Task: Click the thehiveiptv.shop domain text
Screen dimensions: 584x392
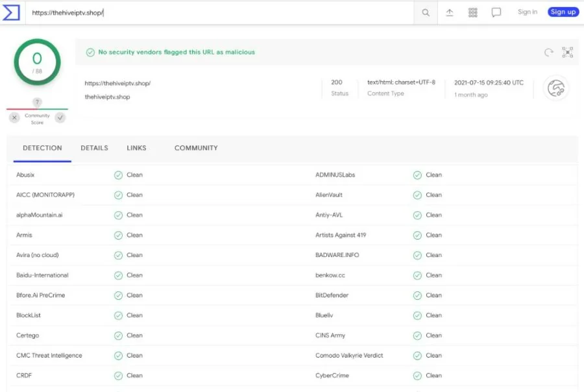Action: coord(107,97)
